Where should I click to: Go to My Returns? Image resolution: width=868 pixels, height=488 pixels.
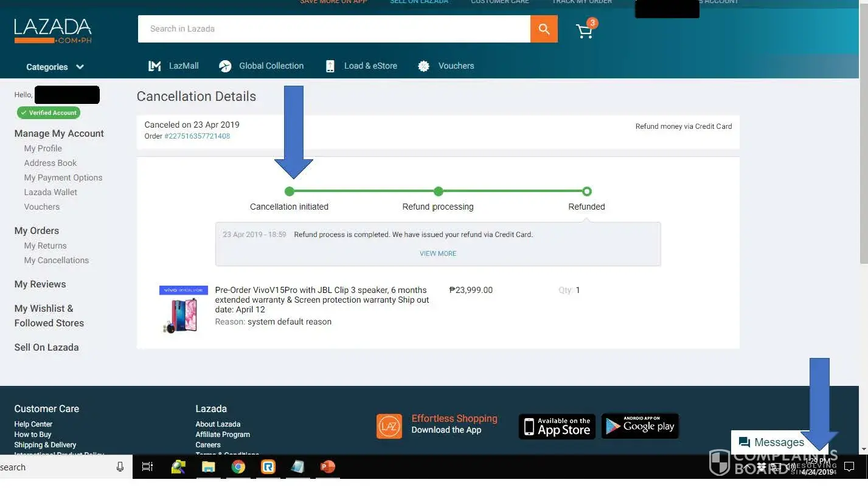46,246
